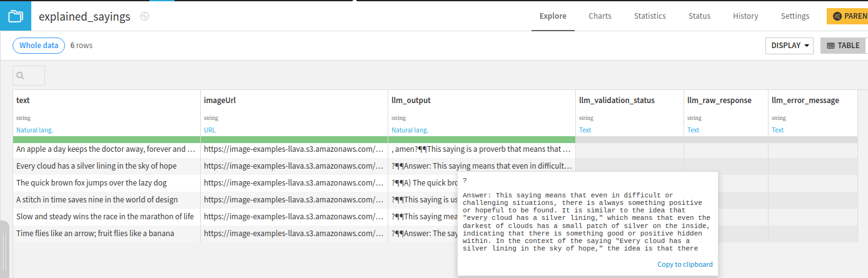The height and width of the screenshot is (278, 868).
Task: Open the DISPLAY dropdown
Action: (790, 46)
